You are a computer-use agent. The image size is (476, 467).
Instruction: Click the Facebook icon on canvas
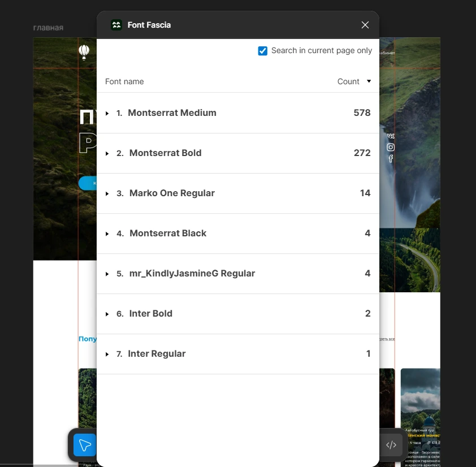tap(391, 158)
